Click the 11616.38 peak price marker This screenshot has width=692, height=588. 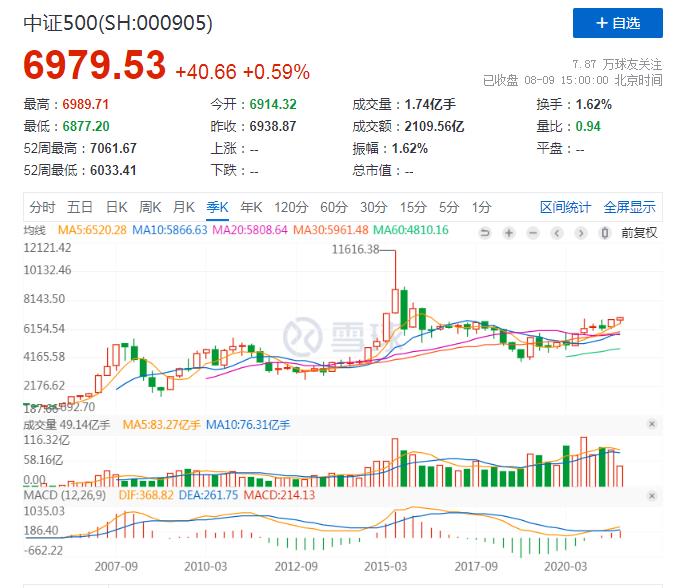355,249
